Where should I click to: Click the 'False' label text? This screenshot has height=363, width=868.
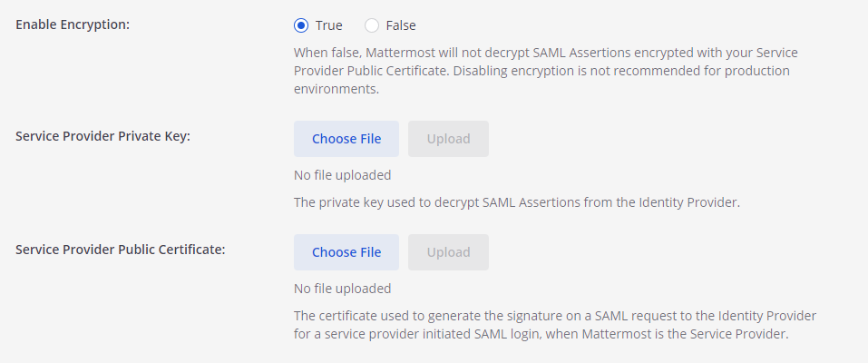click(x=401, y=25)
